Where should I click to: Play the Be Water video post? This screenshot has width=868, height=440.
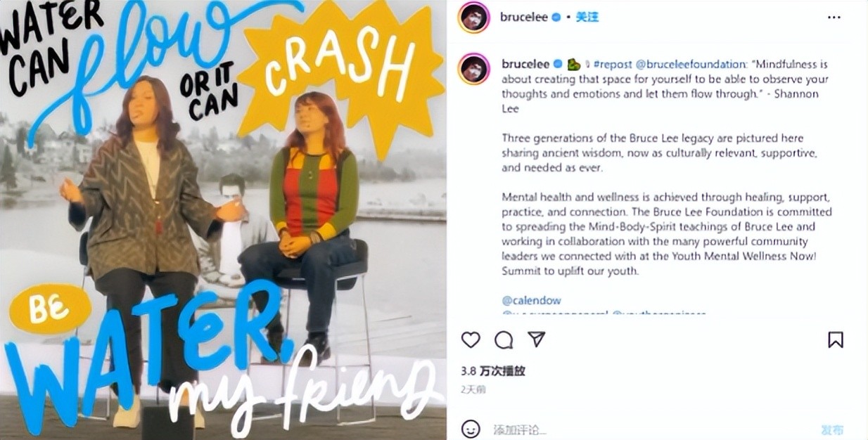223,220
